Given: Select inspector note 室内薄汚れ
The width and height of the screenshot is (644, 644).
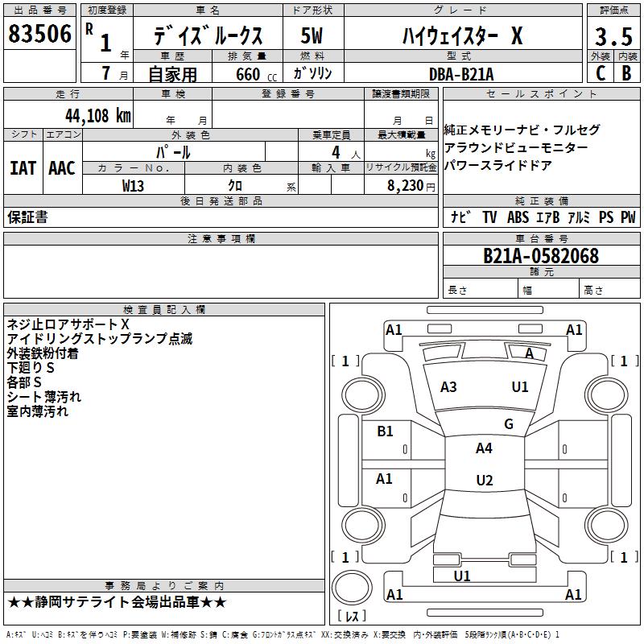Looking at the screenshot, I should [x=37, y=411].
